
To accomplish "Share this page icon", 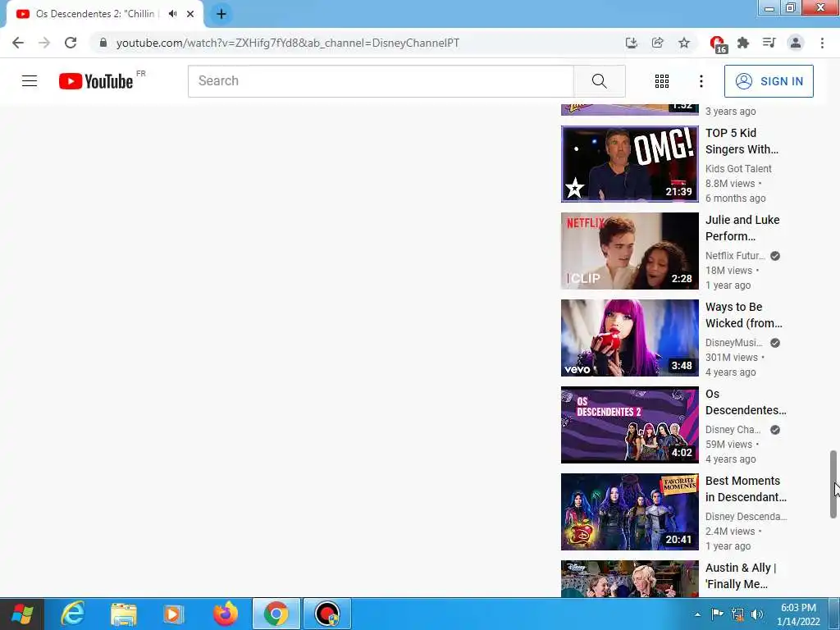I will (x=657, y=43).
